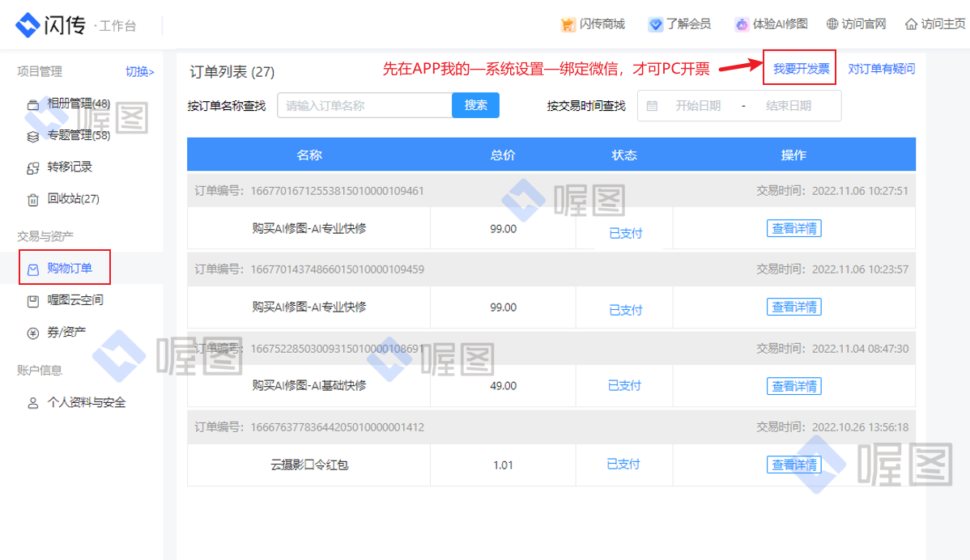The image size is (970, 560).
Task: Open 回收站(27) menu item
Action: [73, 198]
